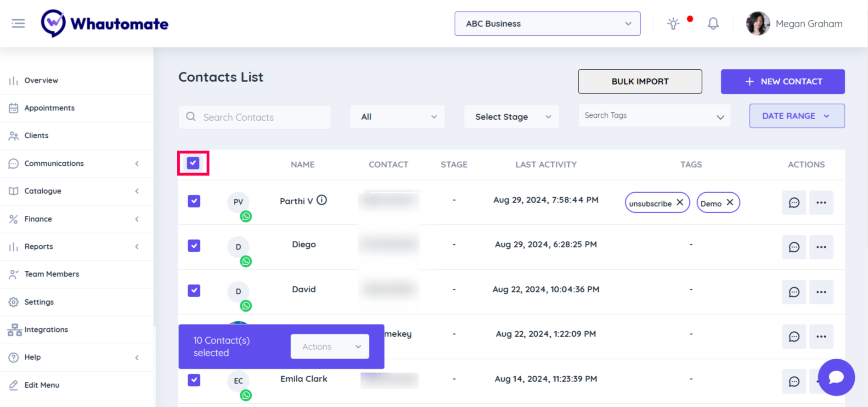Open more options for Diego row
This screenshot has width=868, height=407.
tap(821, 247)
